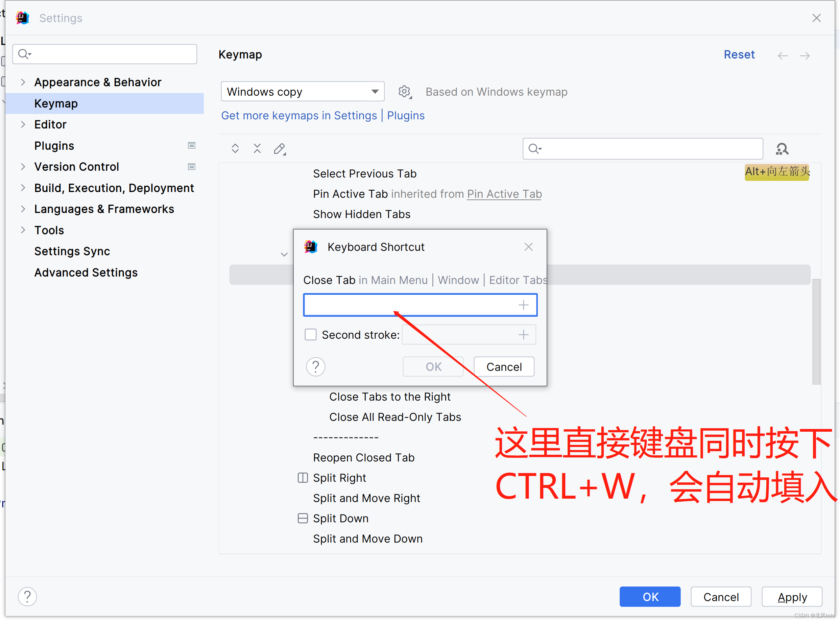Select Close All Read-Only Tabs action
Viewport: 840px width, 621px height.
coord(395,417)
